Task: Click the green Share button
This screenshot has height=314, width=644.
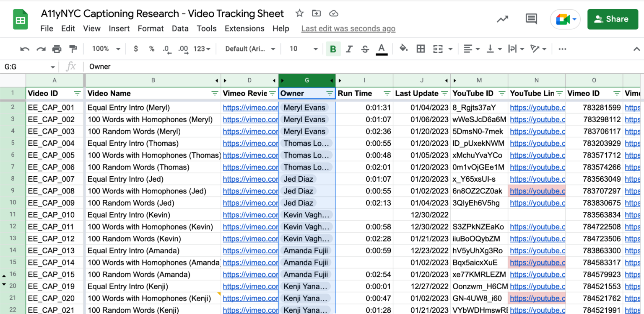Action: pyautogui.click(x=613, y=19)
